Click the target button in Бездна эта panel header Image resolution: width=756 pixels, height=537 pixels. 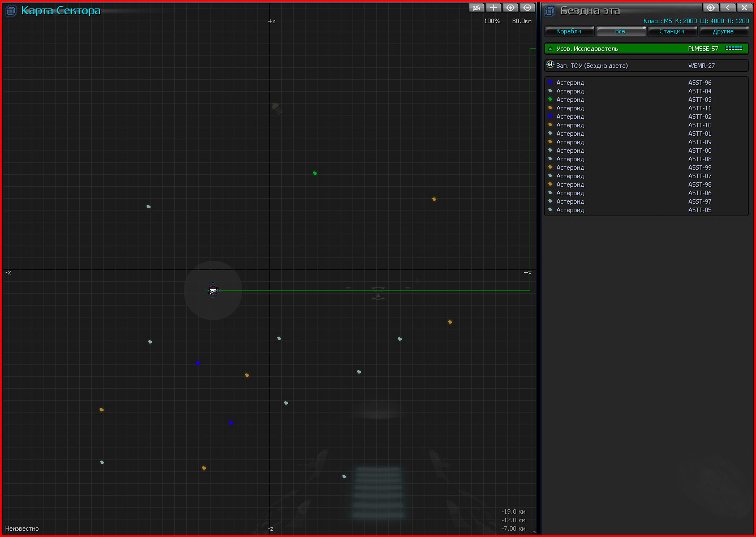tap(711, 7)
